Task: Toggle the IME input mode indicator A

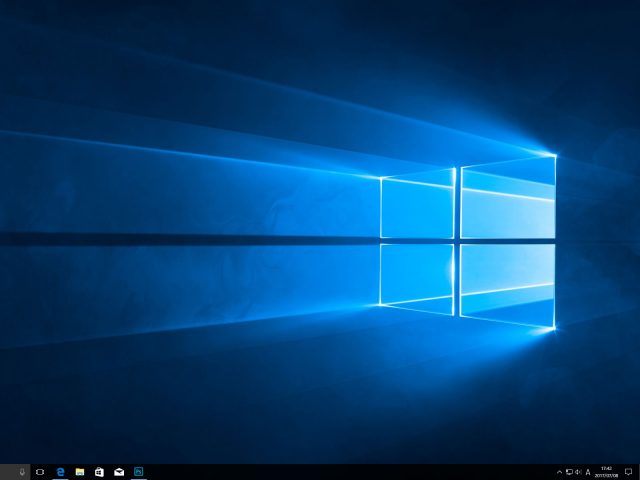Action: point(588,472)
